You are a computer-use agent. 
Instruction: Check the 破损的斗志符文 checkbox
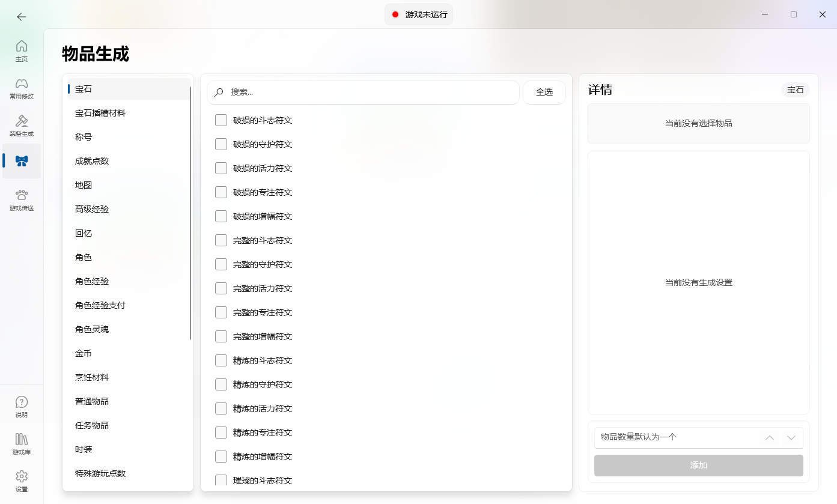(221, 120)
